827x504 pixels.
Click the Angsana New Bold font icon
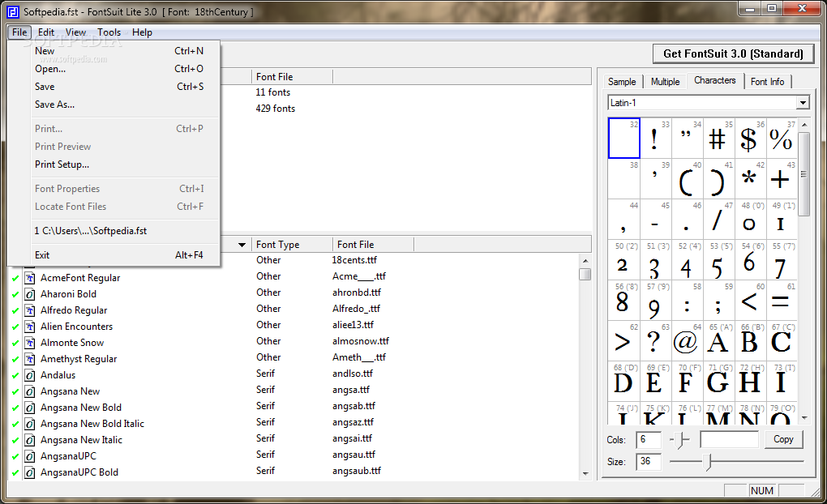point(30,408)
